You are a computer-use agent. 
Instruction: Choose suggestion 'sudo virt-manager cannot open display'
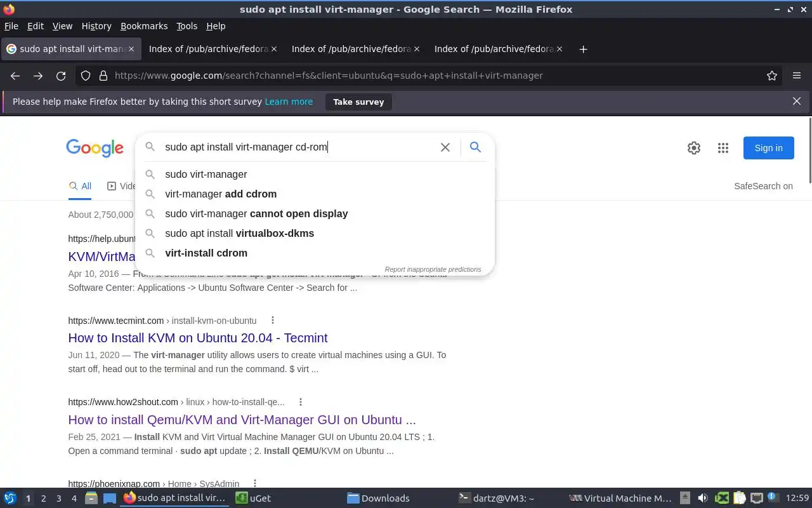(x=315, y=213)
